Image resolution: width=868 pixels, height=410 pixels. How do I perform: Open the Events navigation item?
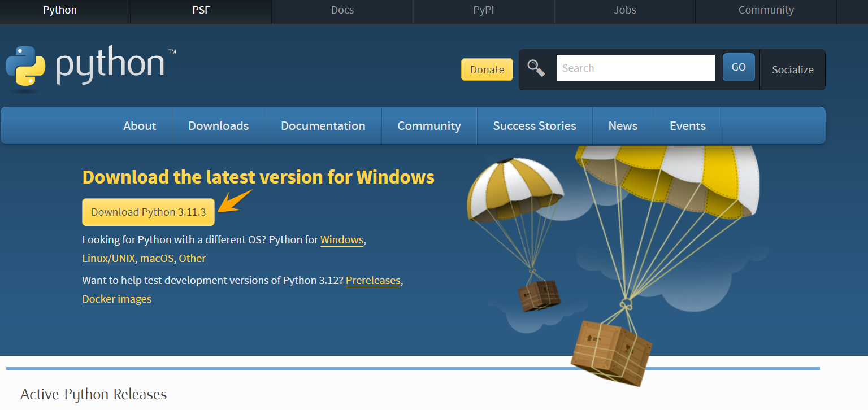687,126
